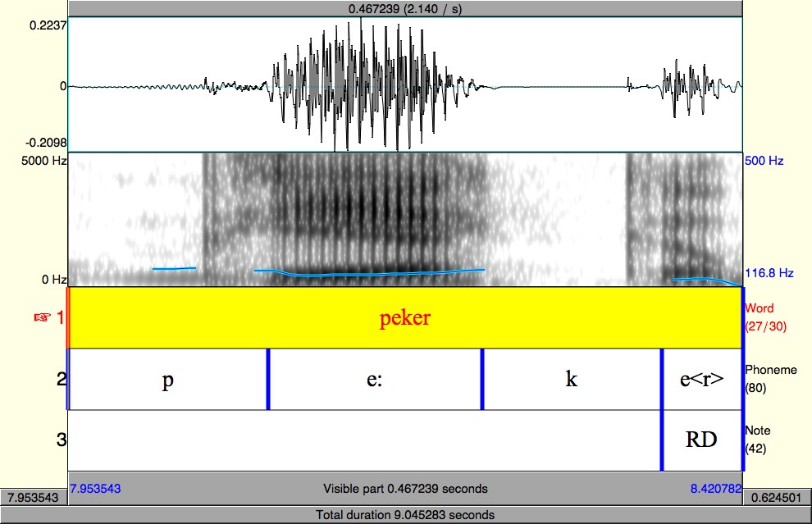Select the 'e:' phoneme interval
The height and width of the screenshot is (524, 812).
pyautogui.click(x=375, y=379)
